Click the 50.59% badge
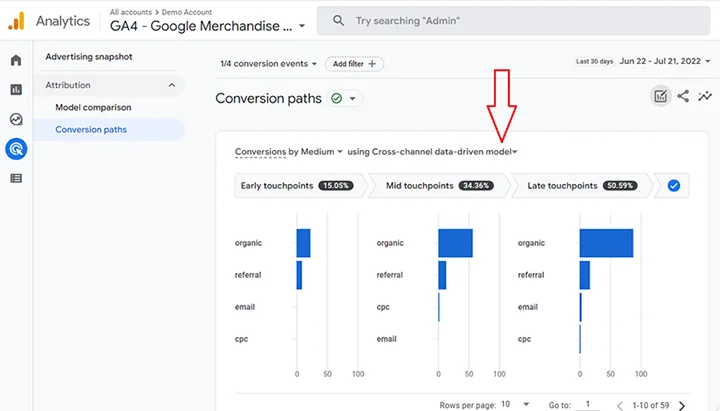This screenshot has width=720, height=411. pyautogui.click(x=620, y=186)
